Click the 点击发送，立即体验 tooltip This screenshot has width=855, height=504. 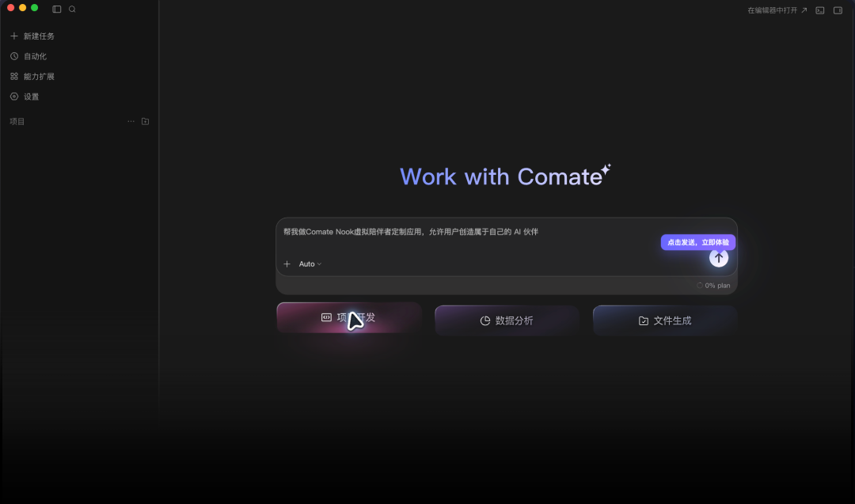pyautogui.click(x=698, y=242)
